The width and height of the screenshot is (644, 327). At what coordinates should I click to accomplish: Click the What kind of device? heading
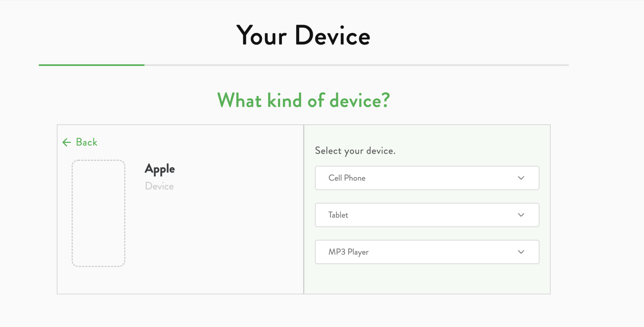coord(303,101)
